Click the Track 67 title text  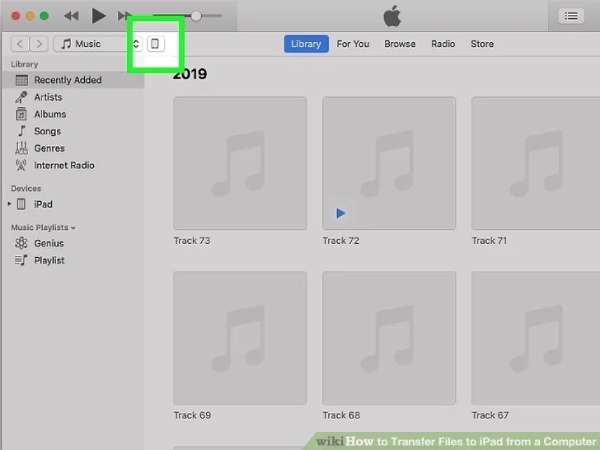[x=490, y=415]
